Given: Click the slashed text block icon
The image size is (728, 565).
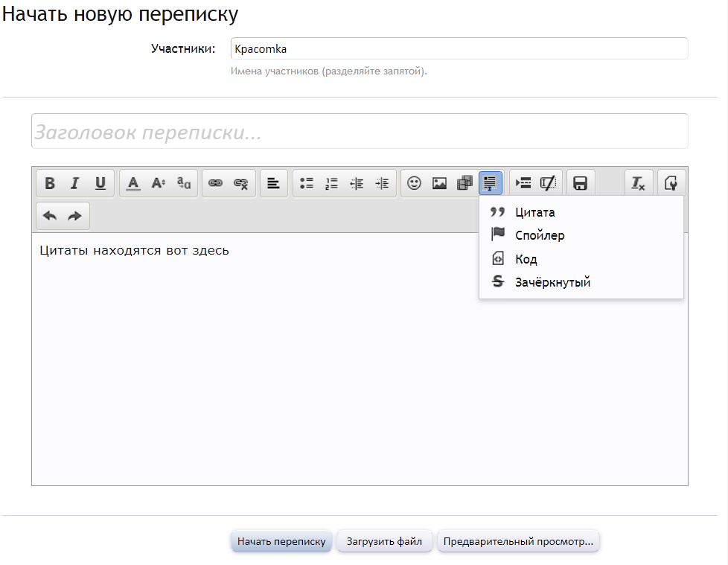Looking at the screenshot, I should pyautogui.click(x=549, y=183).
